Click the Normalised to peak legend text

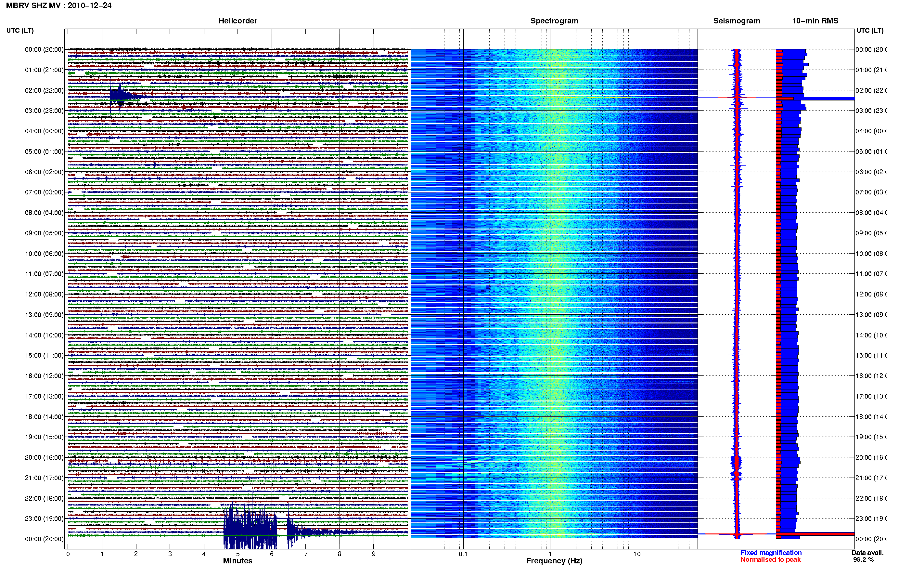(x=770, y=560)
